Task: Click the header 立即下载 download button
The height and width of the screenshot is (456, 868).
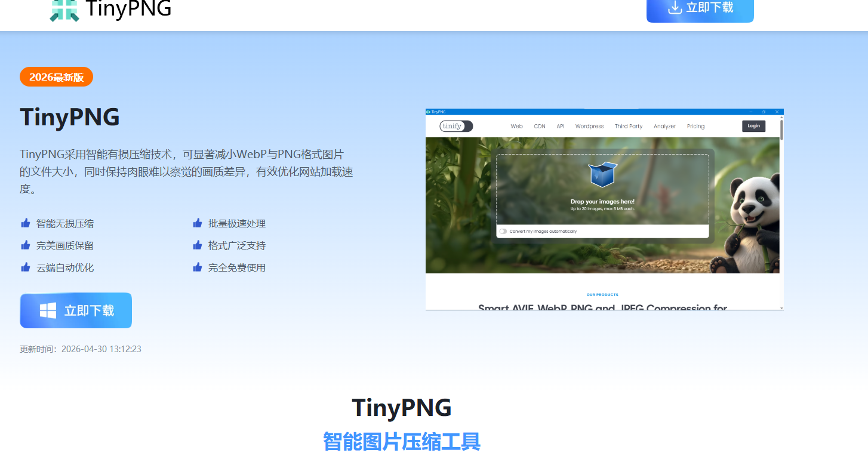Action: (700, 10)
